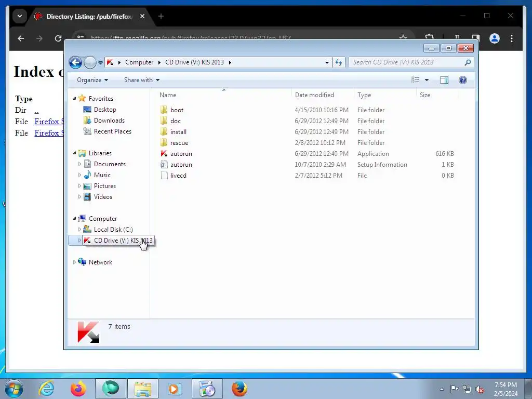Viewport: 532px width, 399px height.
Task: Click the Computer breadcrumb in address bar
Action: point(139,62)
